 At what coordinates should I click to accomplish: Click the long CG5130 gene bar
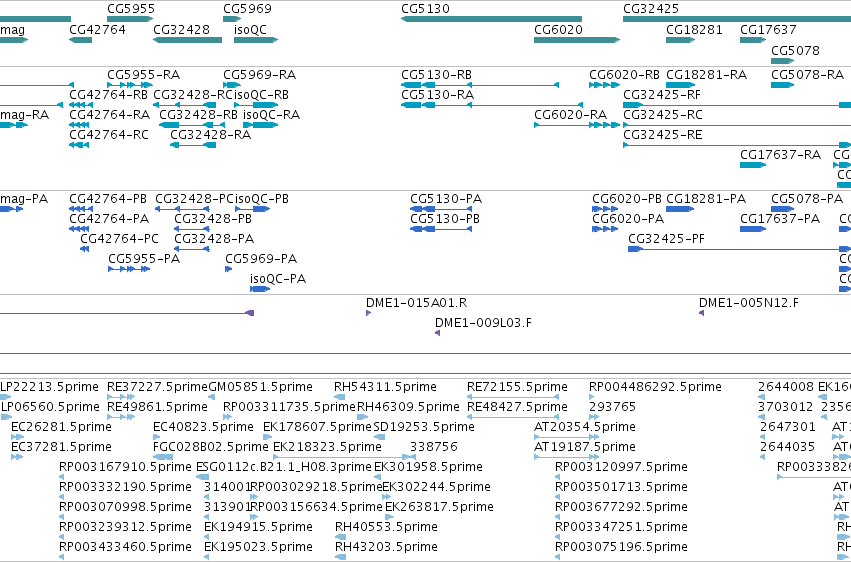(491, 19)
